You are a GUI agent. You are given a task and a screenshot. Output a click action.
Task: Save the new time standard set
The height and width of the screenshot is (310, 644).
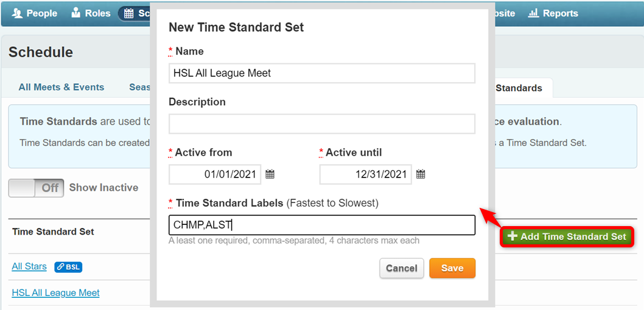[x=452, y=268]
